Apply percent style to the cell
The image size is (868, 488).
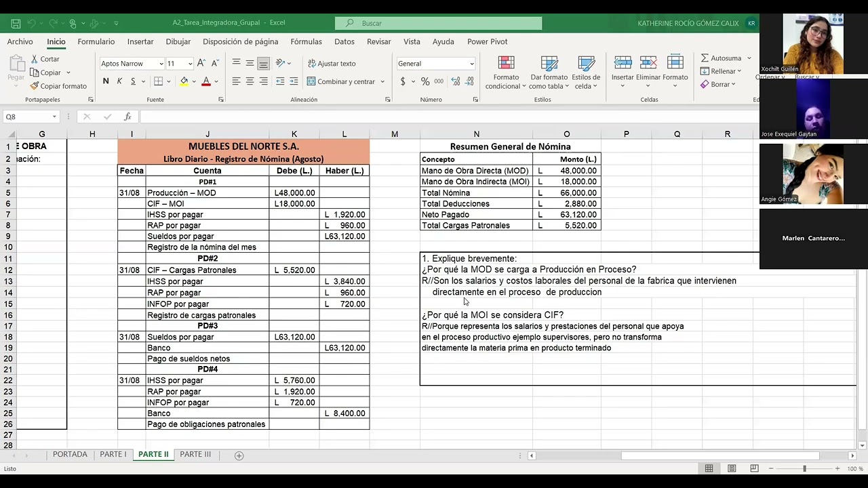click(425, 81)
